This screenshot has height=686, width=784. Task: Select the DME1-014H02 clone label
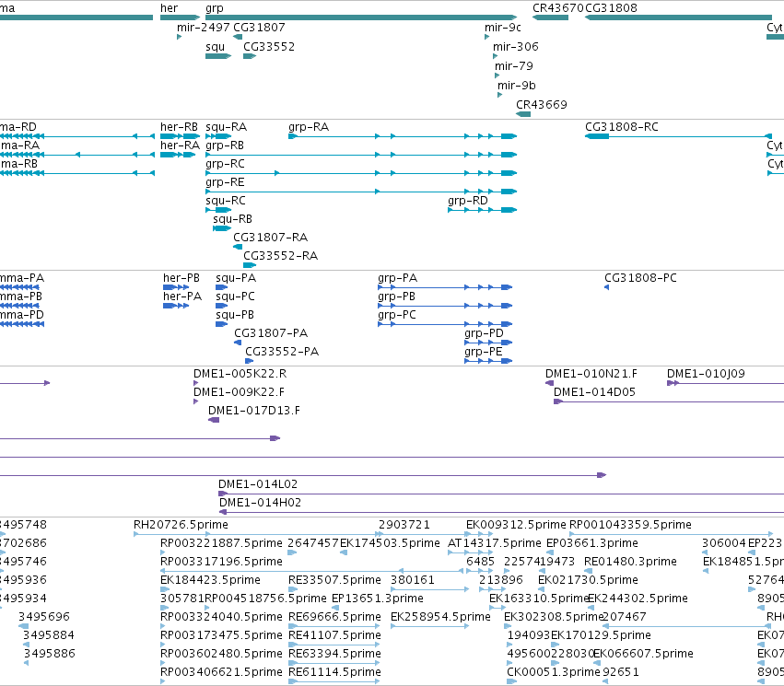click(260, 503)
